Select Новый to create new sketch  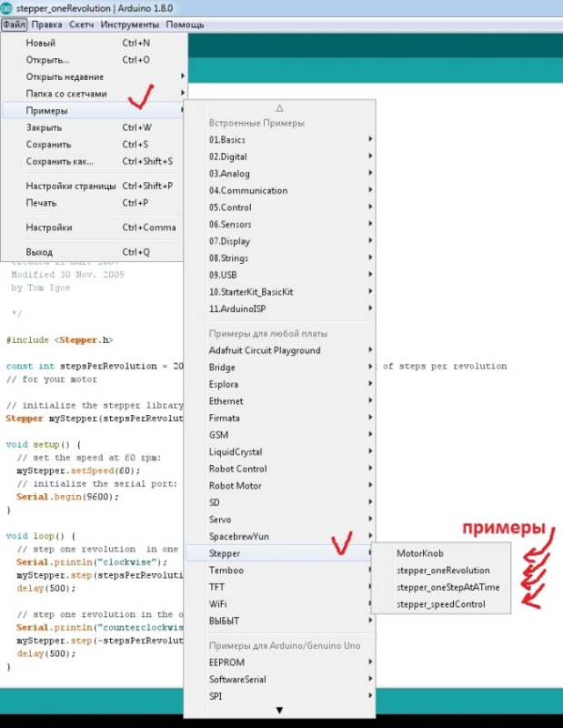[x=41, y=43]
